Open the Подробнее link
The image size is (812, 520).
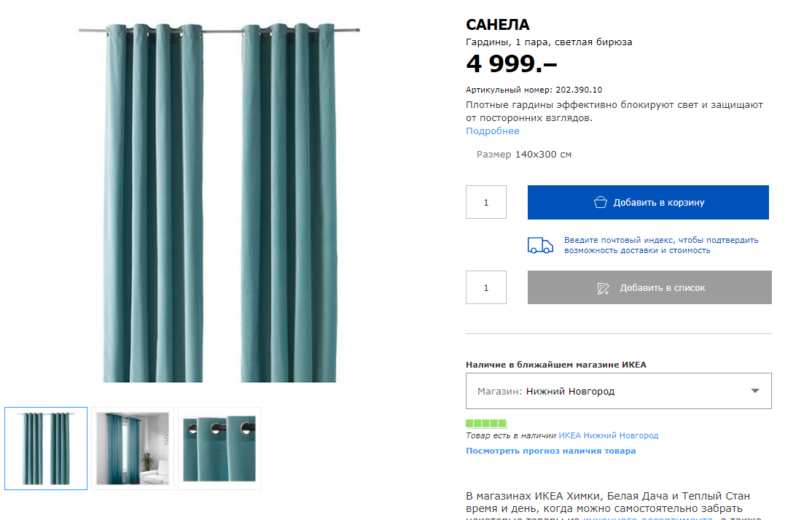coord(492,131)
